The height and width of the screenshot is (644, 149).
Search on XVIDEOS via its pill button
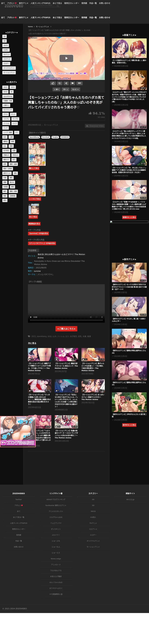click(x=65, y=137)
